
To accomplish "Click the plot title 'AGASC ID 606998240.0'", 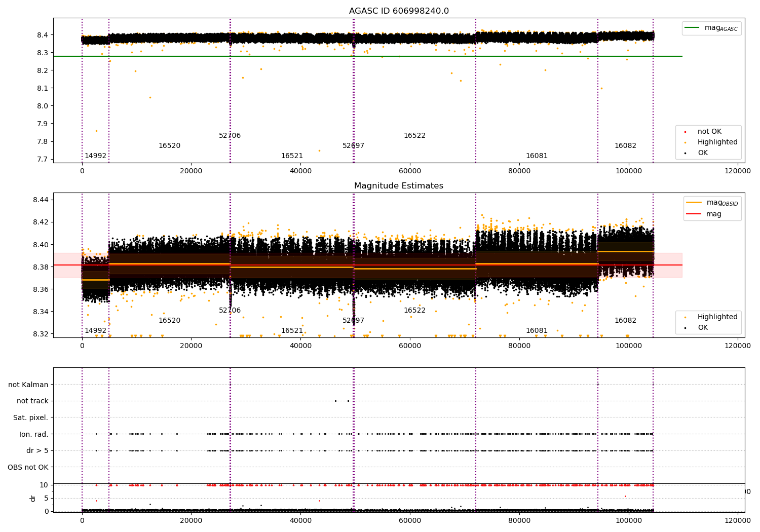I will (399, 11).
